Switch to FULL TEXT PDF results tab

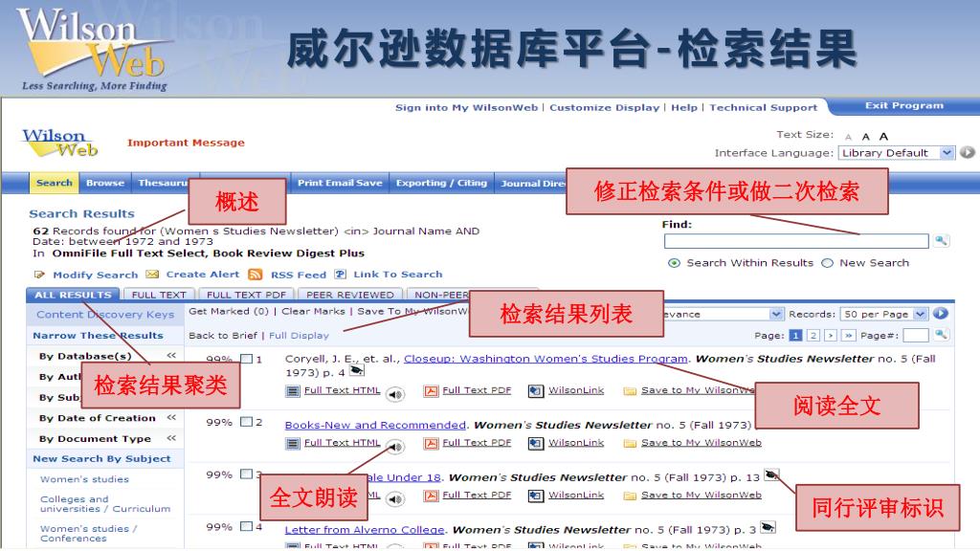pyautogui.click(x=246, y=295)
